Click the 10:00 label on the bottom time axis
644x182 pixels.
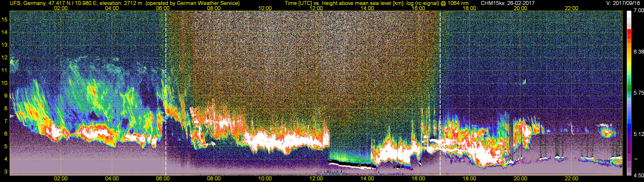point(265,179)
